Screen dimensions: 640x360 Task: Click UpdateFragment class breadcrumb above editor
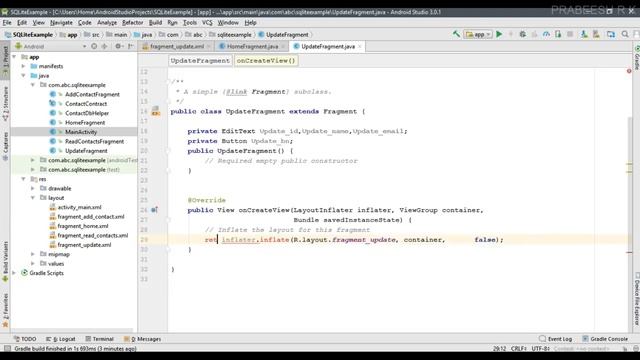click(x=200, y=60)
